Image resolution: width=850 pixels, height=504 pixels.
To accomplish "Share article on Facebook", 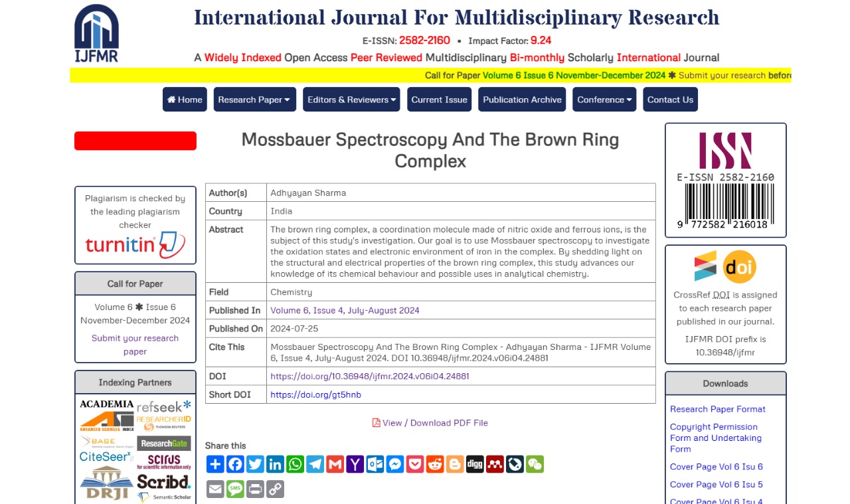I will click(235, 464).
